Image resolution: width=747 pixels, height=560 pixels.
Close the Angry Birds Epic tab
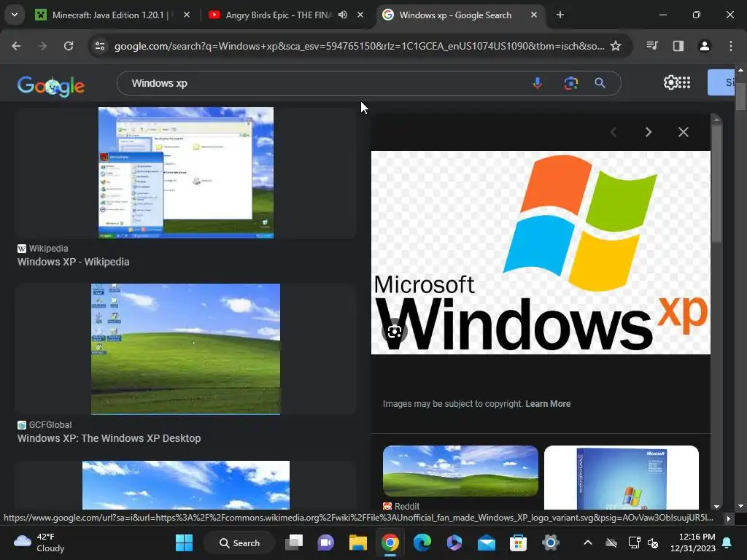point(360,15)
